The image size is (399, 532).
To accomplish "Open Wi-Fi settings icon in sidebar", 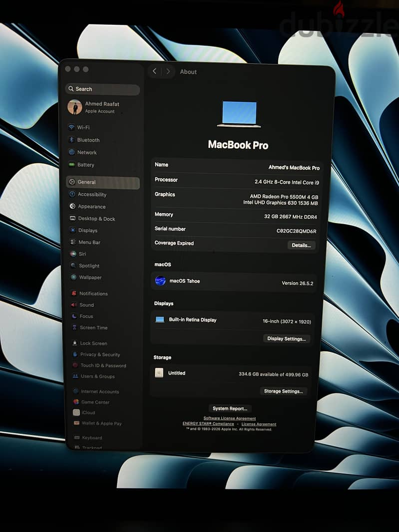I will tap(71, 127).
